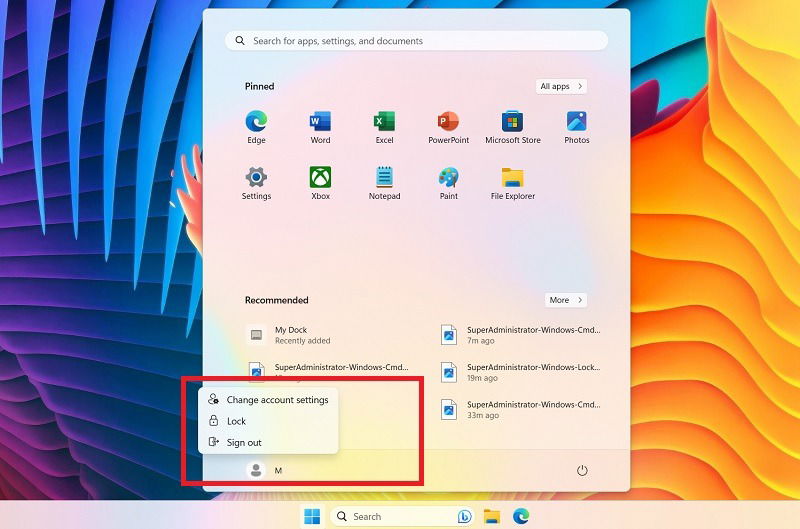Viewport: 800px width, 529px height.
Task: Click the Windows Start button on taskbar
Action: click(x=312, y=516)
